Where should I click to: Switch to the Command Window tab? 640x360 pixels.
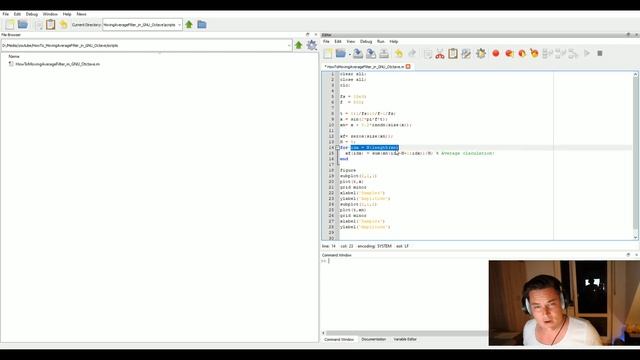[x=339, y=339]
